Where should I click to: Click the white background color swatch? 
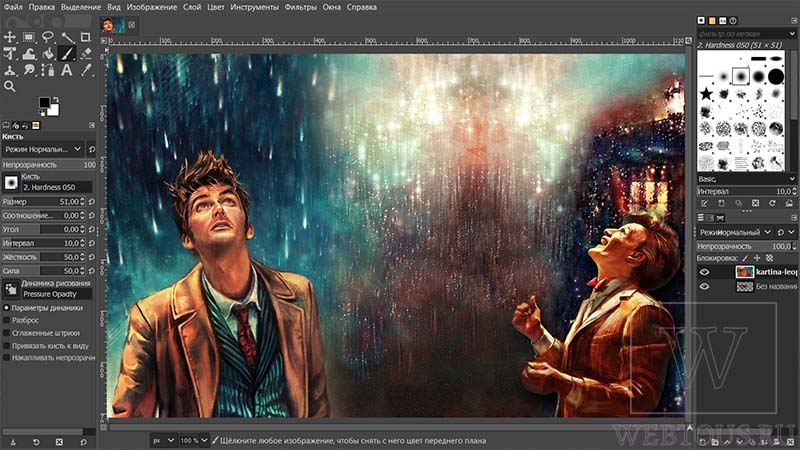[x=53, y=110]
